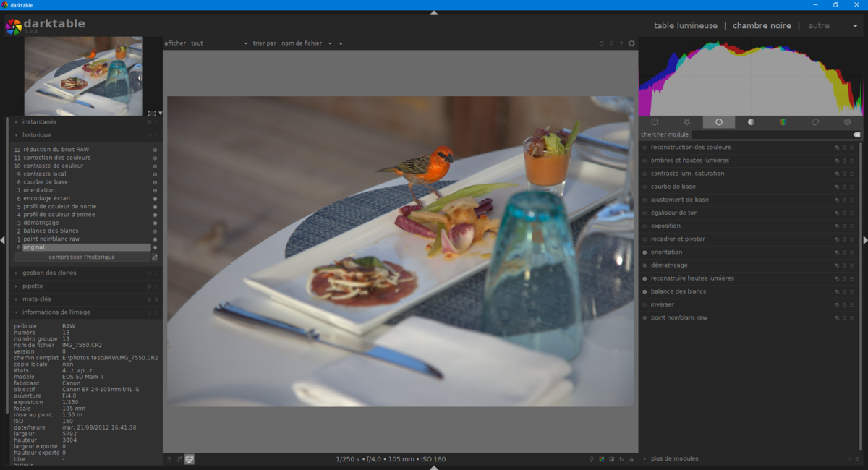Screen dimensions: 868x470
Task: Open the tone modules group (half-shaded circle)
Action: click(751, 122)
